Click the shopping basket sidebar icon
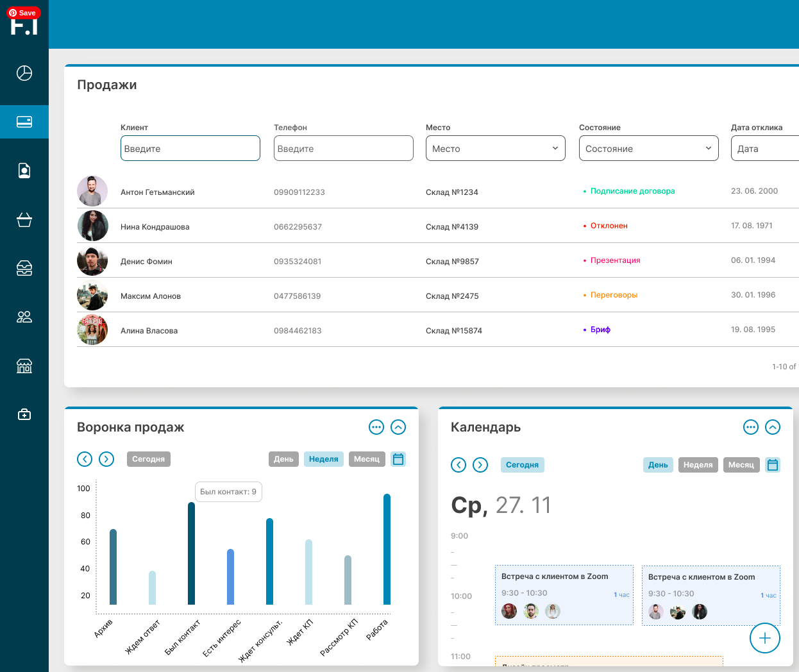The height and width of the screenshot is (672, 799). coord(24,220)
